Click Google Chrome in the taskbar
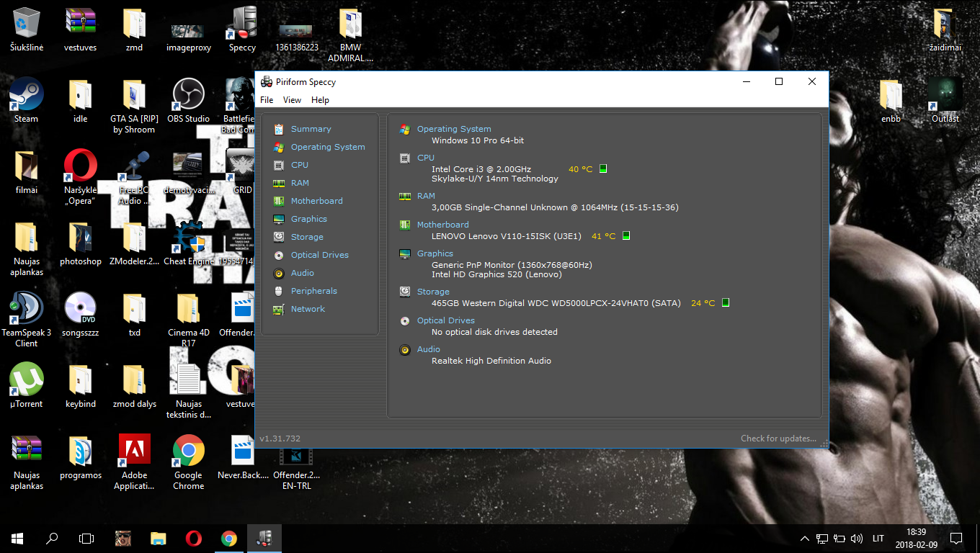Image resolution: width=980 pixels, height=553 pixels. pyautogui.click(x=229, y=539)
